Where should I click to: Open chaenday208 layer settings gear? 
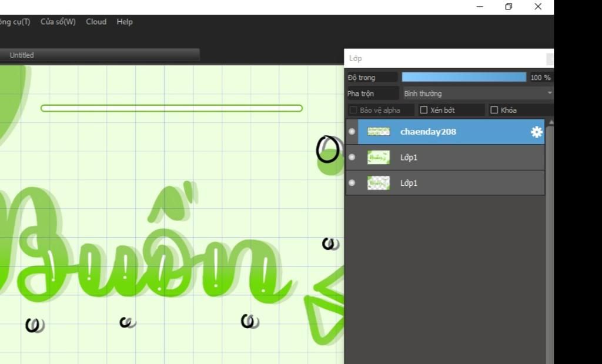pyautogui.click(x=536, y=132)
